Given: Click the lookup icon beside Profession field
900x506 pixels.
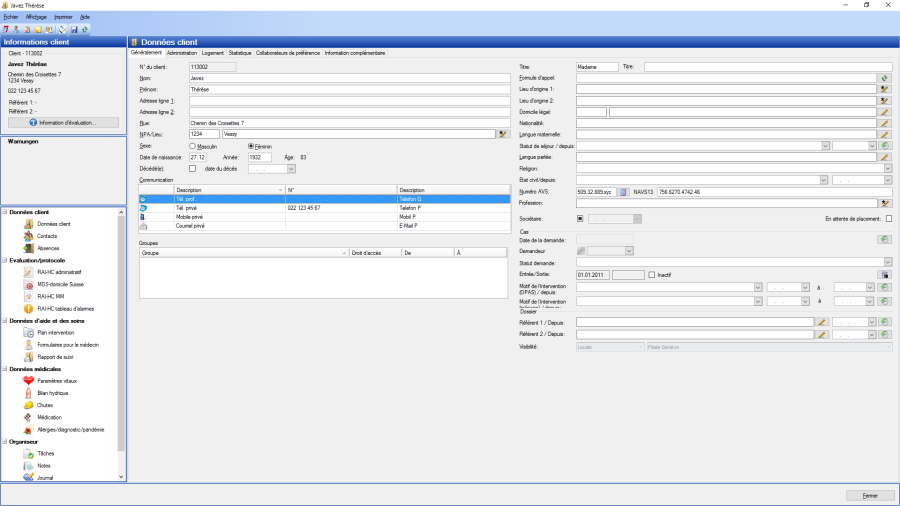Looking at the screenshot, I should (x=884, y=203).
